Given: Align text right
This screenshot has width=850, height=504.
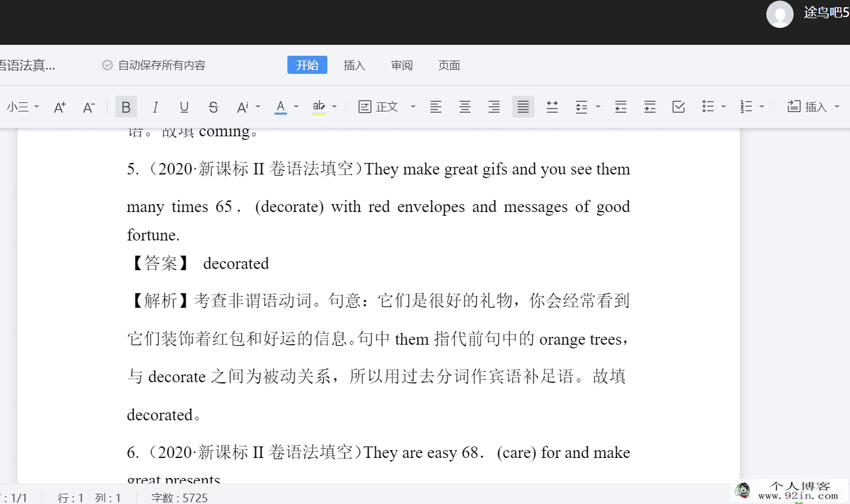Looking at the screenshot, I should coord(494,107).
